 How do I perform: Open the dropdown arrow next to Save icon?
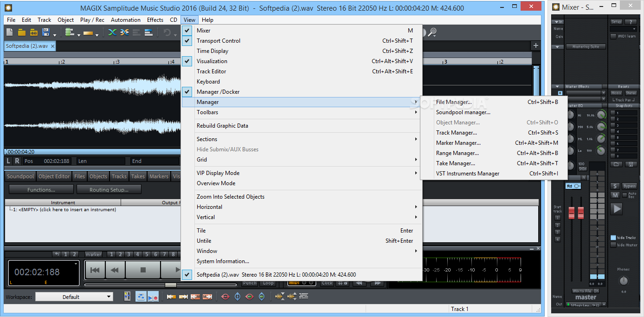(x=55, y=34)
